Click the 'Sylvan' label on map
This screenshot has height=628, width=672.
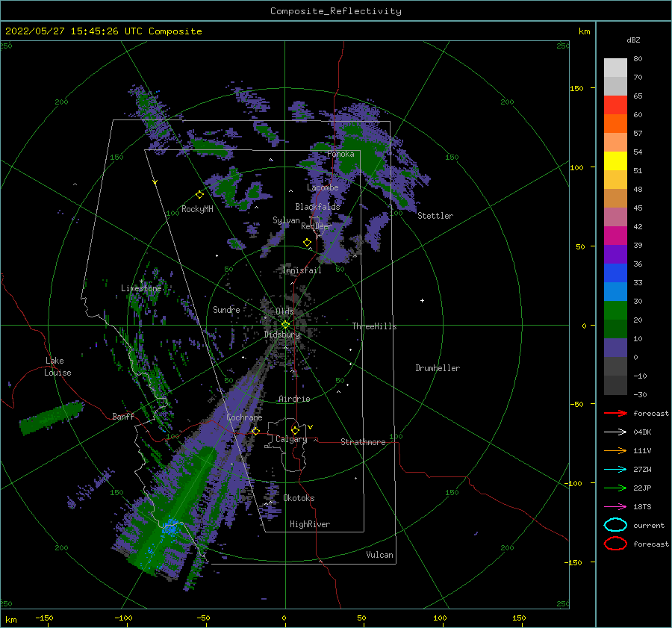[x=286, y=220]
